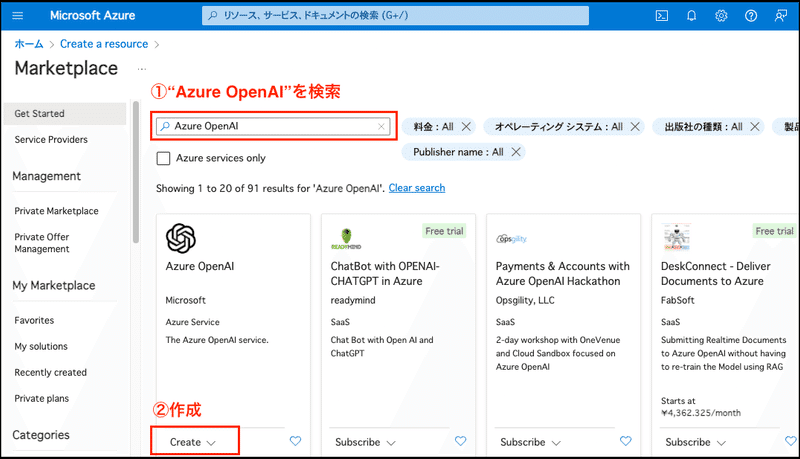
Task: Toggle the Azure services only checkbox
Action: point(163,158)
